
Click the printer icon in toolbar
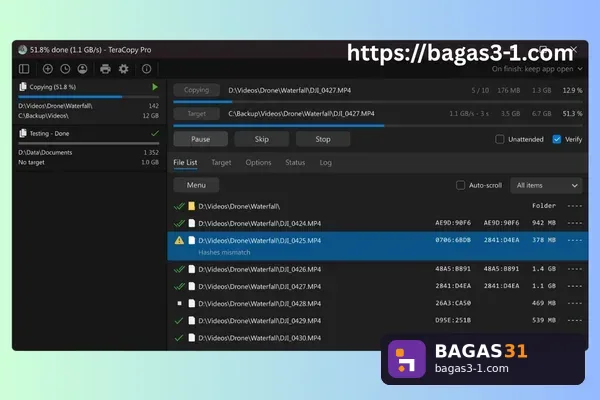pos(105,69)
